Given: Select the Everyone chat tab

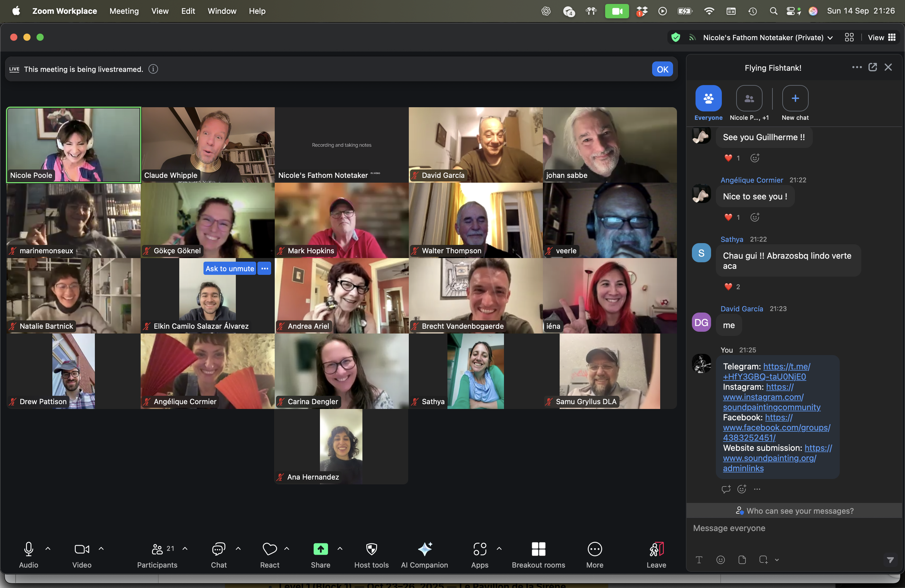Looking at the screenshot, I should (x=708, y=99).
